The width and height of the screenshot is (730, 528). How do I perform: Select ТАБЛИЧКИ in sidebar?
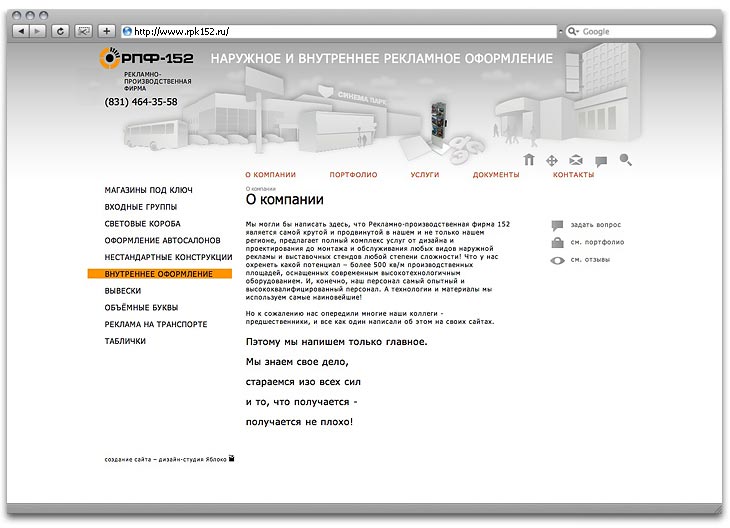pyautogui.click(x=125, y=341)
